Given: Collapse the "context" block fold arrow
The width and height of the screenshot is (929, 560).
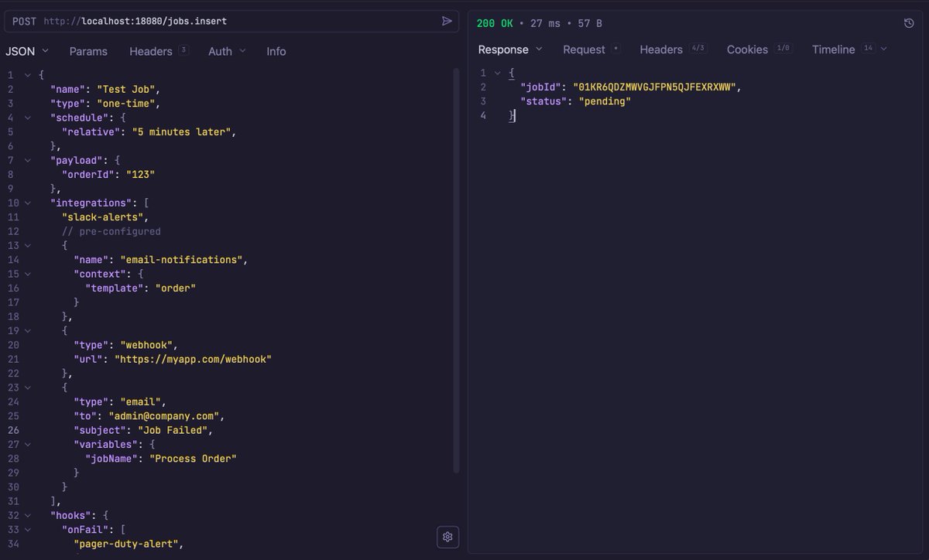Looking at the screenshot, I should [x=28, y=274].
